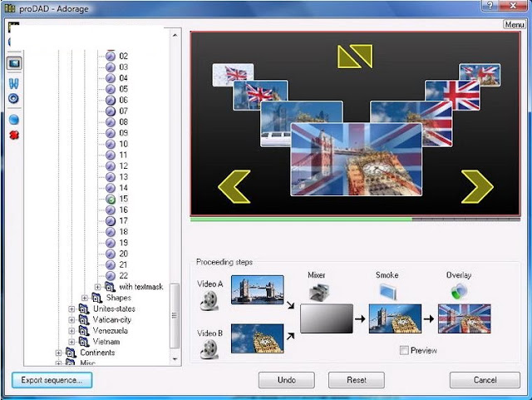
Task: Select effect 14 in the tree
Action: (117, 188)
